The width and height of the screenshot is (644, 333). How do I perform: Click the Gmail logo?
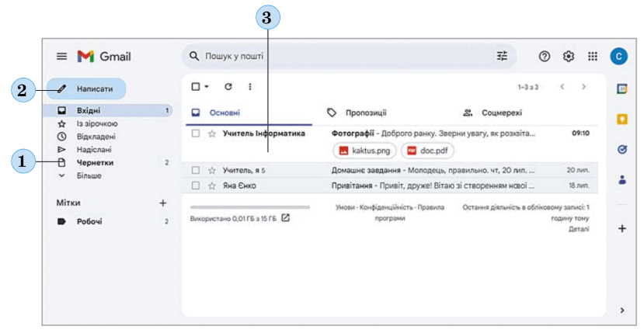coord(104,56)
